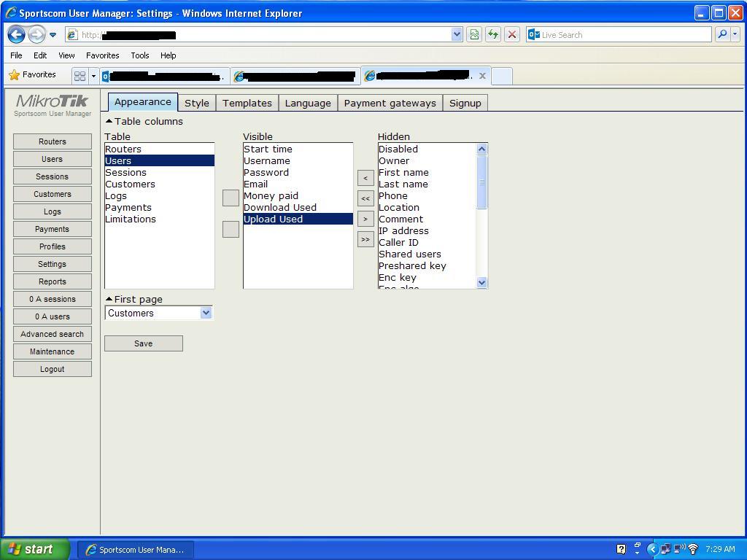Click the Save button
747x560 pixels.
click(x=144, y=343)
